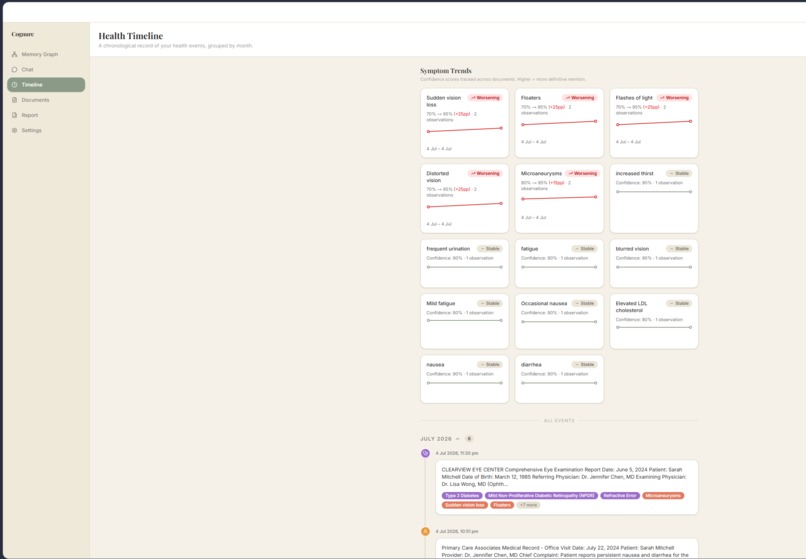This screenshot has width=806, height=559.
Task: Click the Distorted vision card title
Action: pos(437,176)
